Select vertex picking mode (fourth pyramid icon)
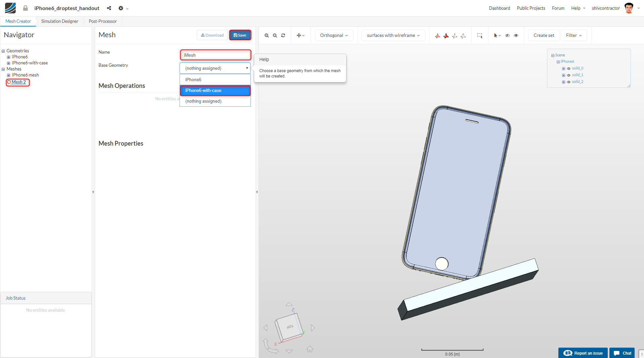The width and height of the screenshot is (644, 358). 463,36
